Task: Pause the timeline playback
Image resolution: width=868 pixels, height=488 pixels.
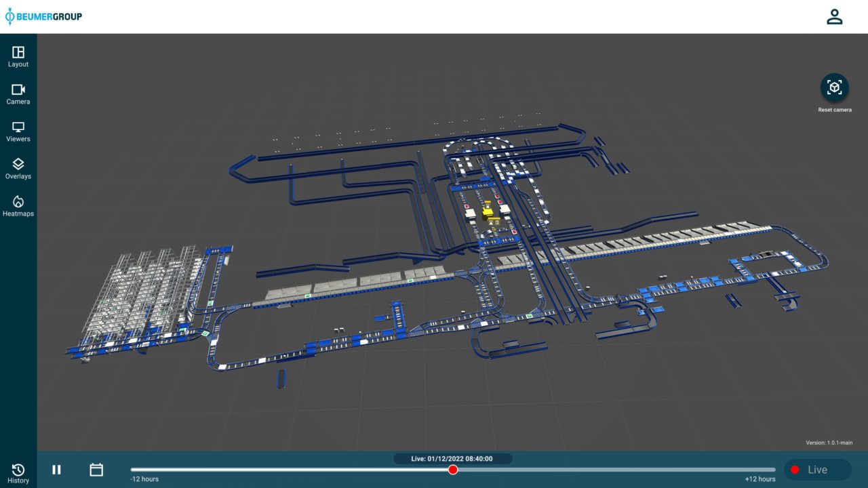Action: coord(57,470)
